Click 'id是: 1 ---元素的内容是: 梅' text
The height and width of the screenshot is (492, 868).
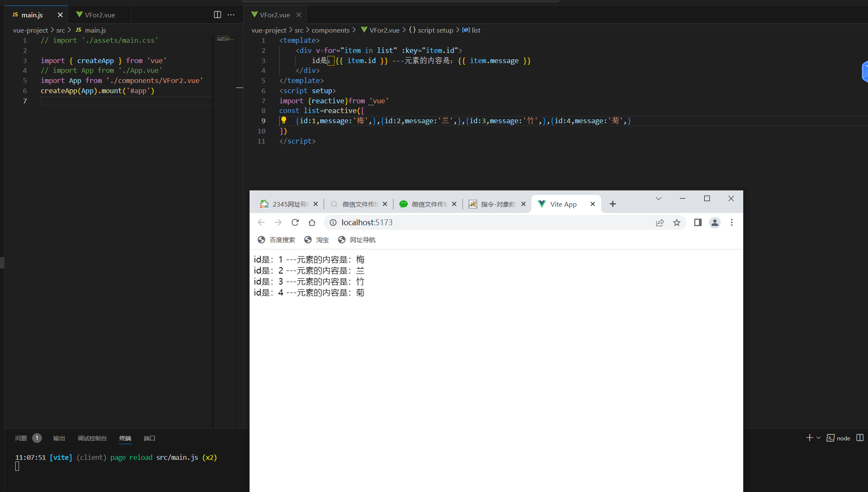click(x=309, y=260)
